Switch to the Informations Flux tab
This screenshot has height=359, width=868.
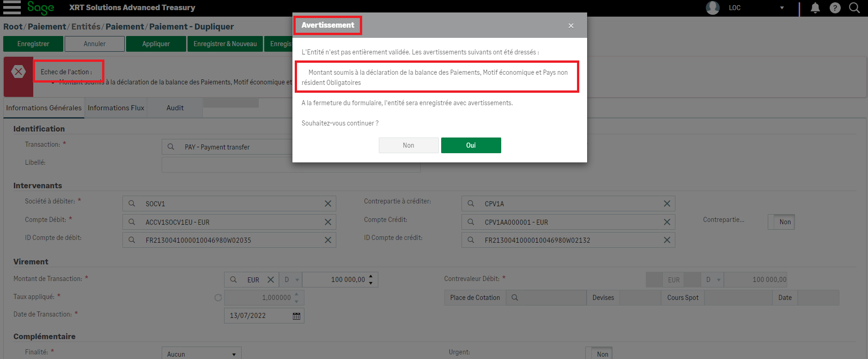(x=116, y=108)
